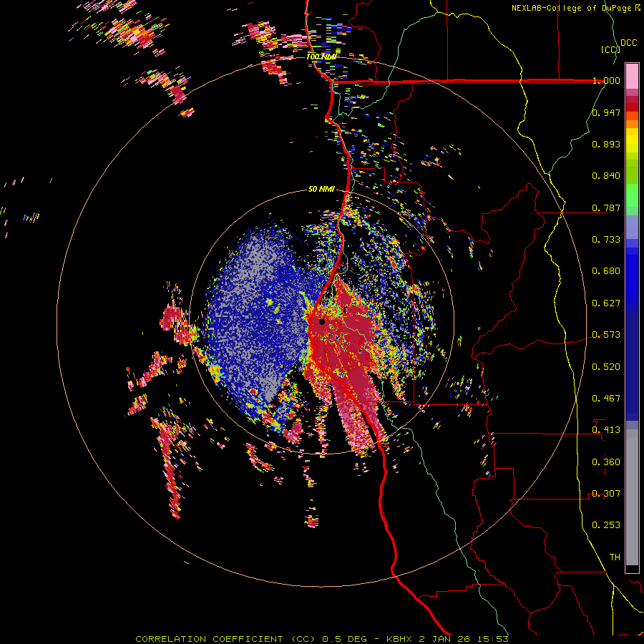Select the 0.893 scale value

pos(606,144)
